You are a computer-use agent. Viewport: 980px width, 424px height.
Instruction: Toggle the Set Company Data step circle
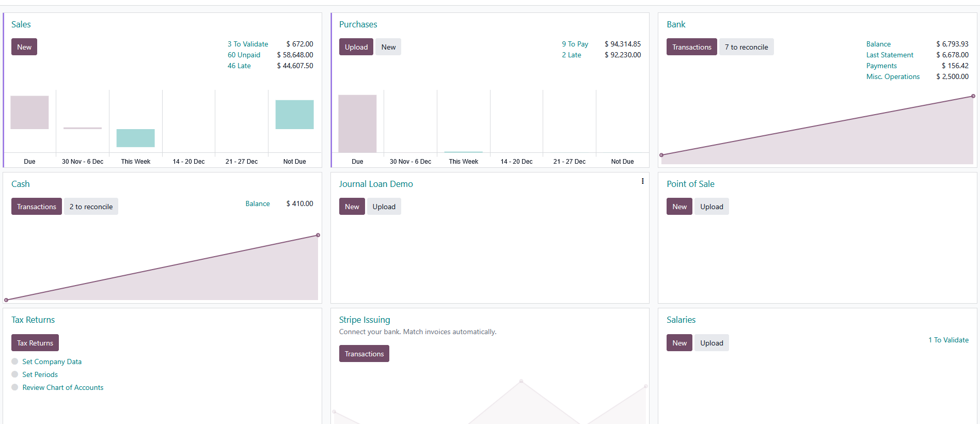pos(15,362)
